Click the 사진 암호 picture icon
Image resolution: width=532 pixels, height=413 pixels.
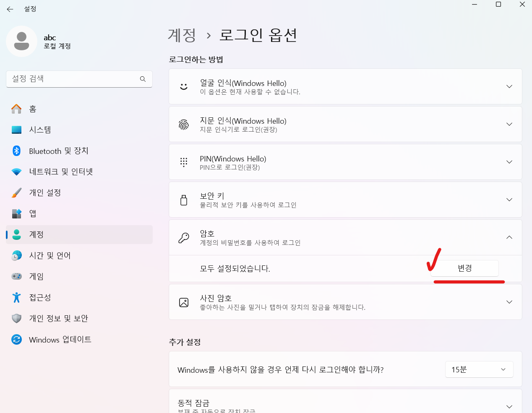point(184,302)
